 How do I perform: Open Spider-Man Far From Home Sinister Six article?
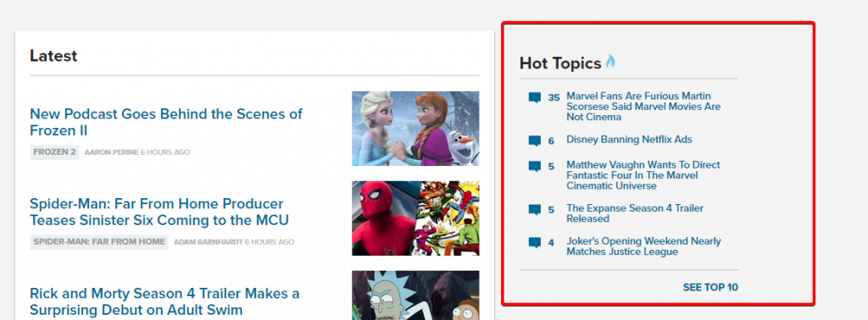click(159, 212)
